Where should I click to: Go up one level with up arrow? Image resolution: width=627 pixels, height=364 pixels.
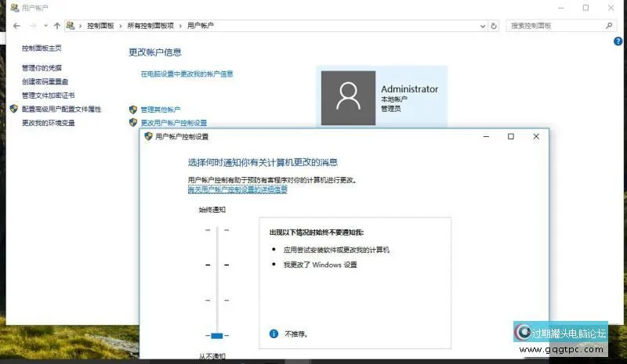pos(56,26)
